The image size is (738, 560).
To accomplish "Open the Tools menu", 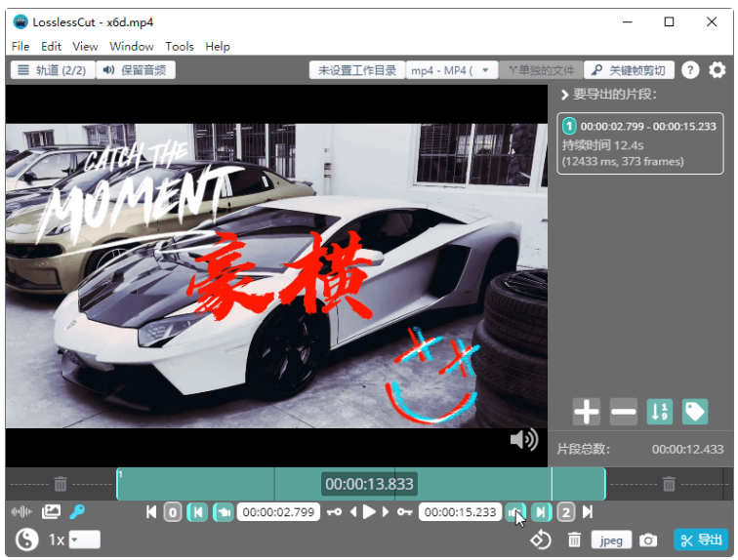I will [180, 46].
